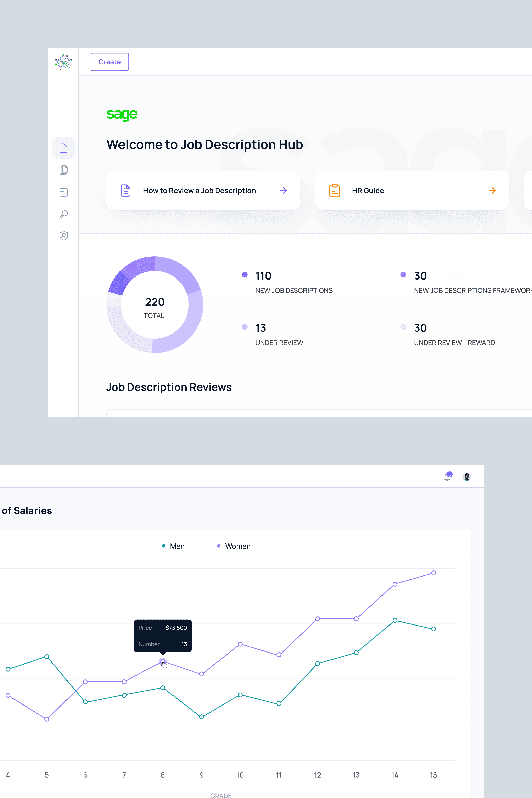Click the notification bell icon
This screenshot has width=532, height=798.
point(447,477)
